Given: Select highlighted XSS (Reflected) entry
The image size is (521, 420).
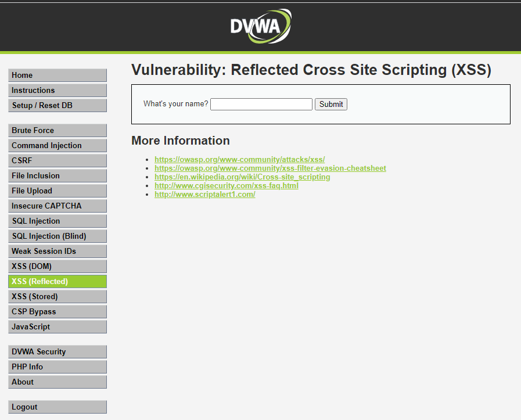Looking at the screenshot, I should coord(58,281).
